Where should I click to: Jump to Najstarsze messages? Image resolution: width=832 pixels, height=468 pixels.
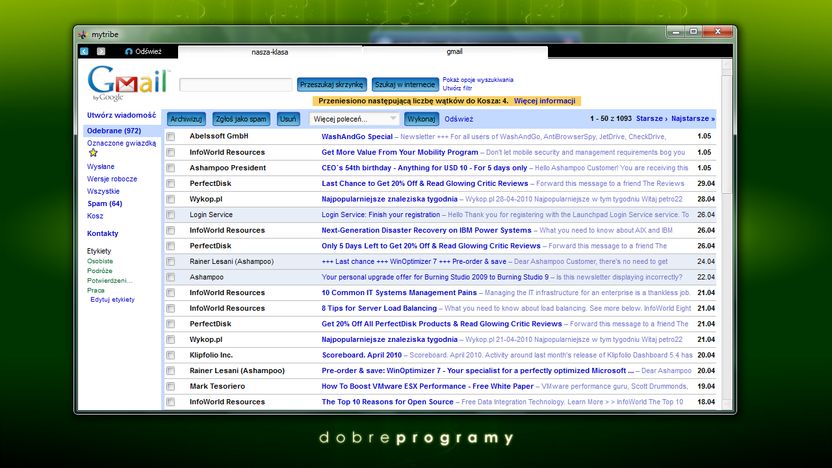[692, 119]
